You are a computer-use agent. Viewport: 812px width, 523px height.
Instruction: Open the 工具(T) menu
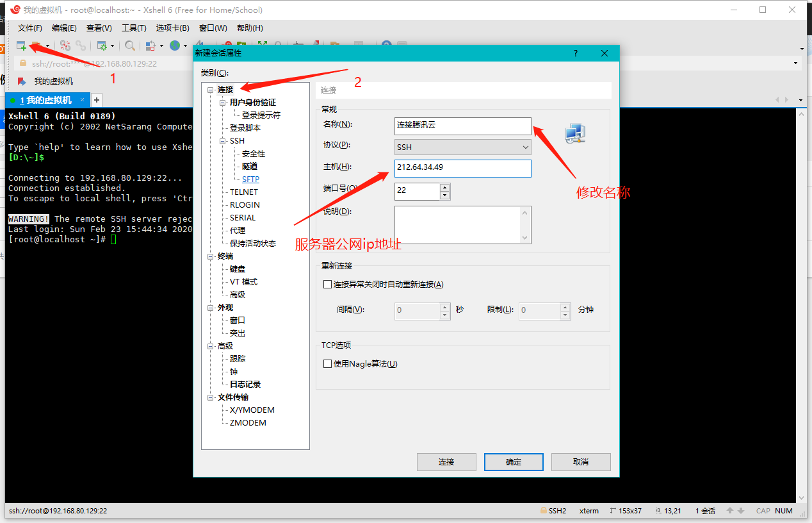[x=134, y=28]
